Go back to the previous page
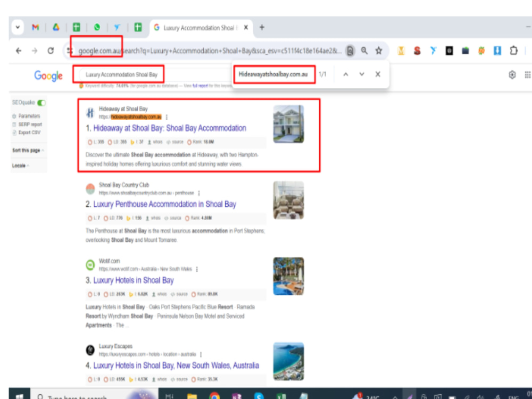The image size is (532, 399). [19, 51]
